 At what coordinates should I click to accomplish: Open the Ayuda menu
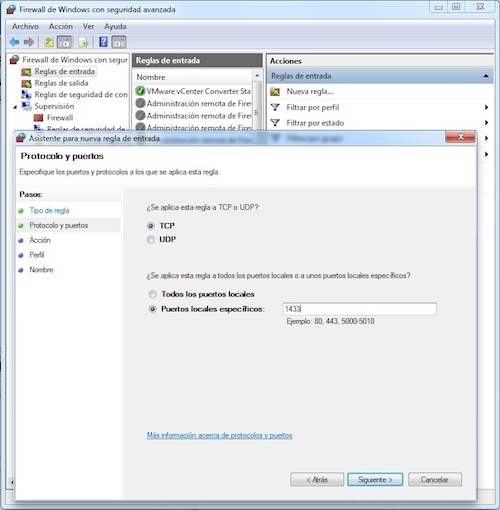(115, 26)
